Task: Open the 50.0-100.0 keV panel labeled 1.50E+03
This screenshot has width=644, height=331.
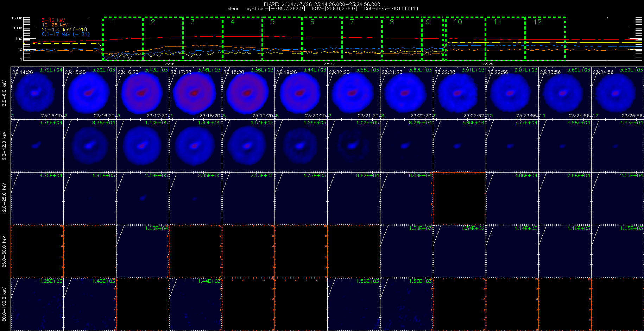Action: 354,304
